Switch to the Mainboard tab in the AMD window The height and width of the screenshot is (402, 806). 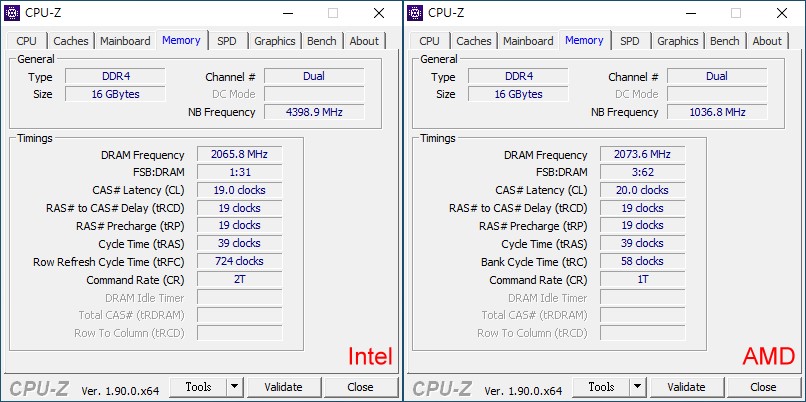[528, 41]
